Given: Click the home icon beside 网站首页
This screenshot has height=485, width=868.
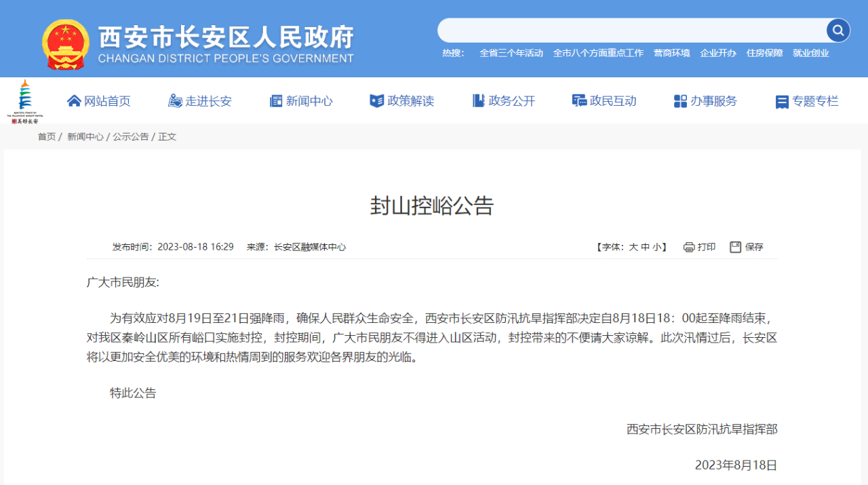Looking at the screenshot, I should point(74,101).
